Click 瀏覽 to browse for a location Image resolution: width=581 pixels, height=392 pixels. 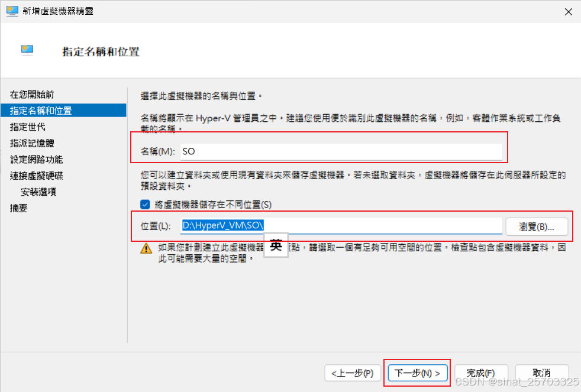point(536,226)
